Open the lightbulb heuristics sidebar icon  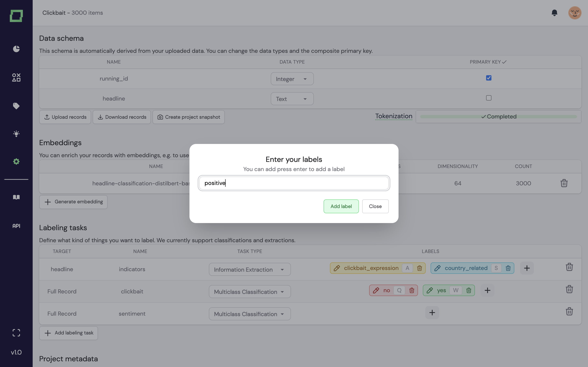pyautogui.click(x=16, y=134)
